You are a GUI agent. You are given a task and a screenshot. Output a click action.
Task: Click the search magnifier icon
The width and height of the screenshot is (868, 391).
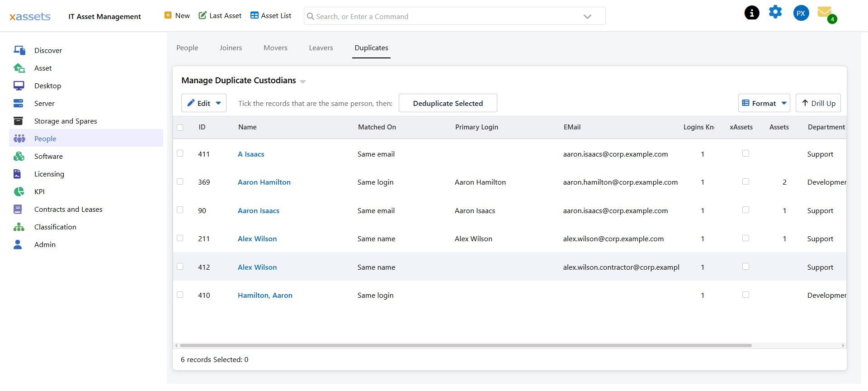(311, 16)
